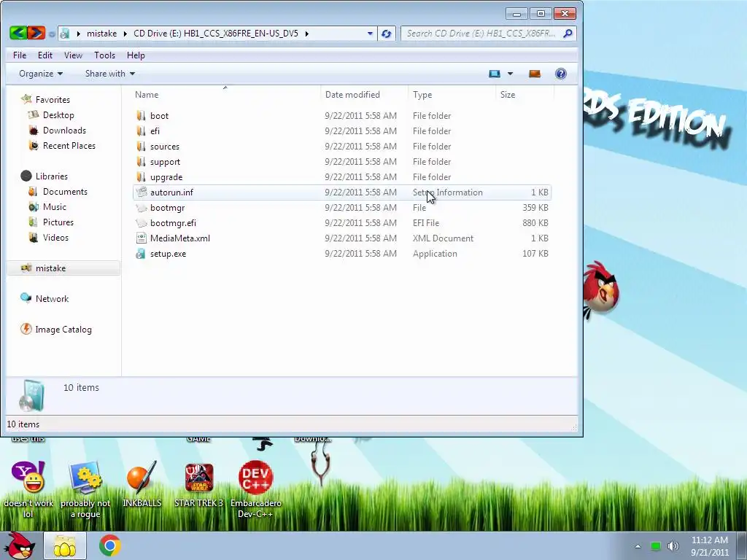Launch Chrome from the taskbar
This screenshot has height=560, width=747.
pos(109,545)
